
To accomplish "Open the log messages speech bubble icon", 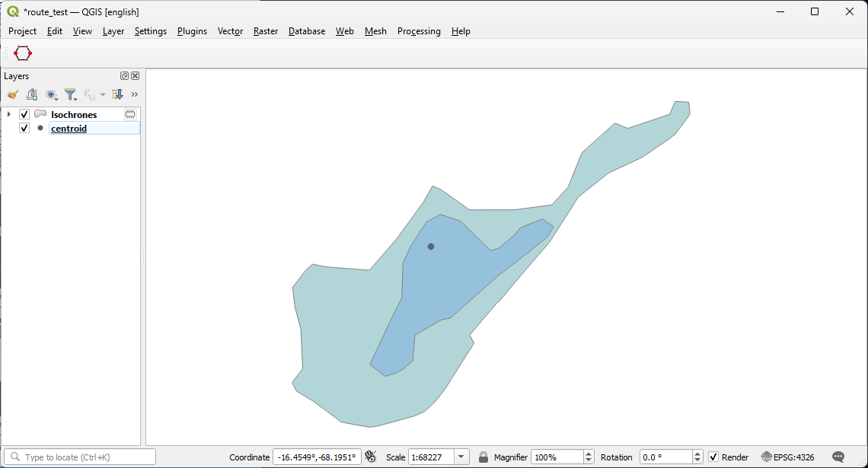I will [838, 457].
